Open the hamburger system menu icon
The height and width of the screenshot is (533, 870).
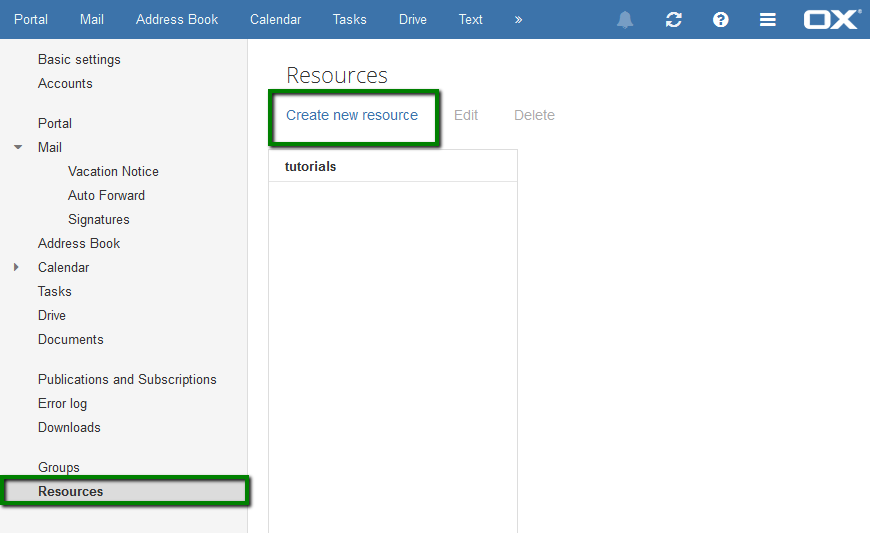[768, 20]
